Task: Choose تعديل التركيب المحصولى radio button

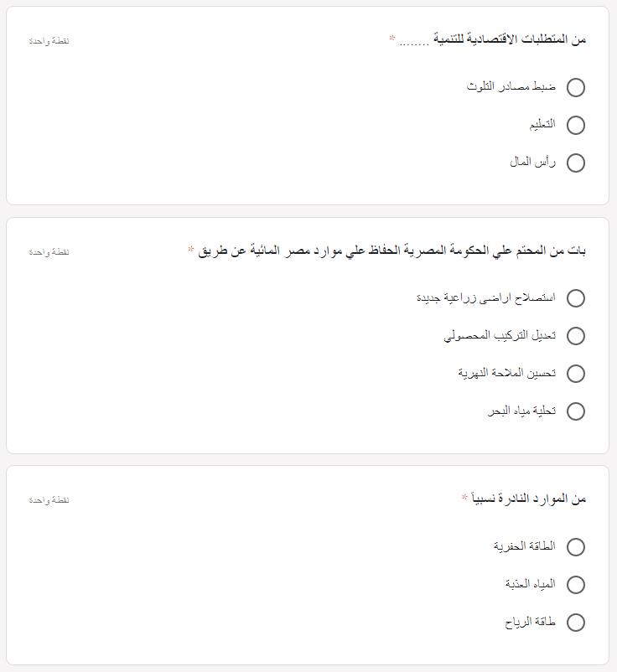Action: (575, 335)
